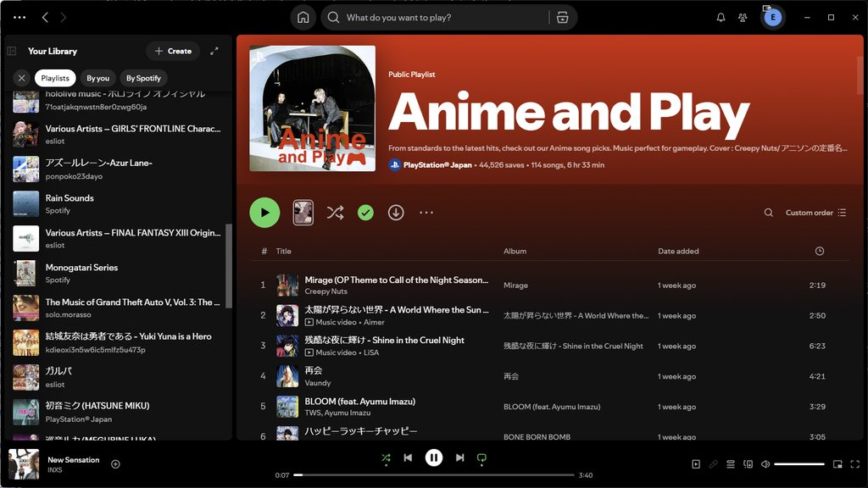
Task: Search within the playlist
Action: click(769, 213)
